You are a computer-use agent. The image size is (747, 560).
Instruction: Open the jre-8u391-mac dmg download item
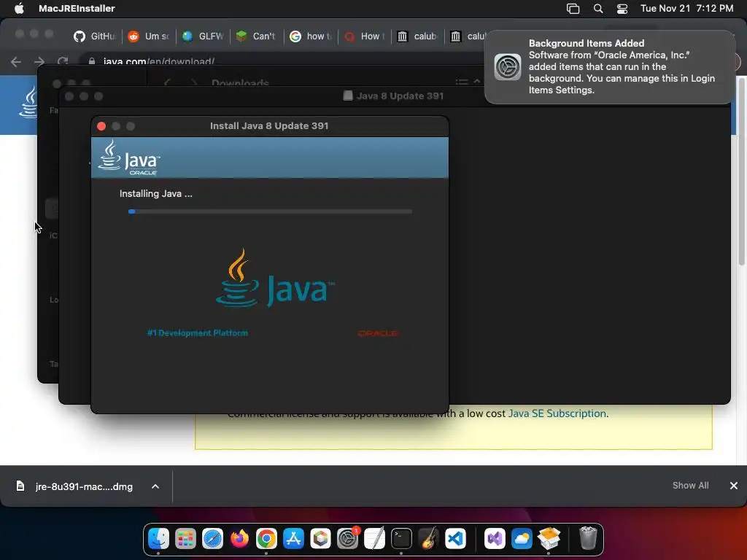[x=75, y=486]
